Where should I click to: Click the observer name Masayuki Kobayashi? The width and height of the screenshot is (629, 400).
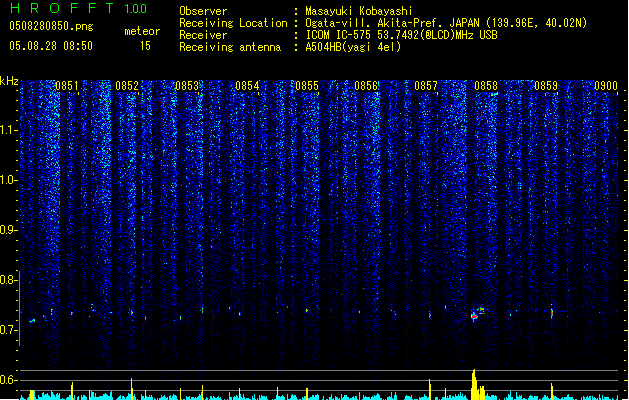359,11
